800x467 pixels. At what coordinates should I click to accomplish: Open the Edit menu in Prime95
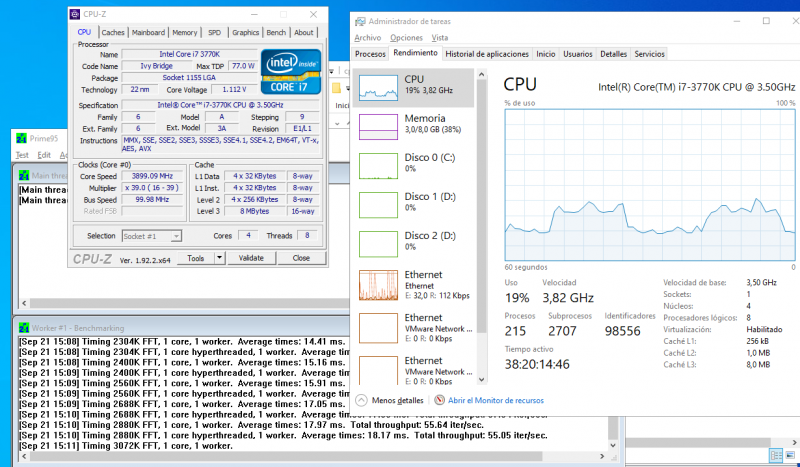click(44, 155)
